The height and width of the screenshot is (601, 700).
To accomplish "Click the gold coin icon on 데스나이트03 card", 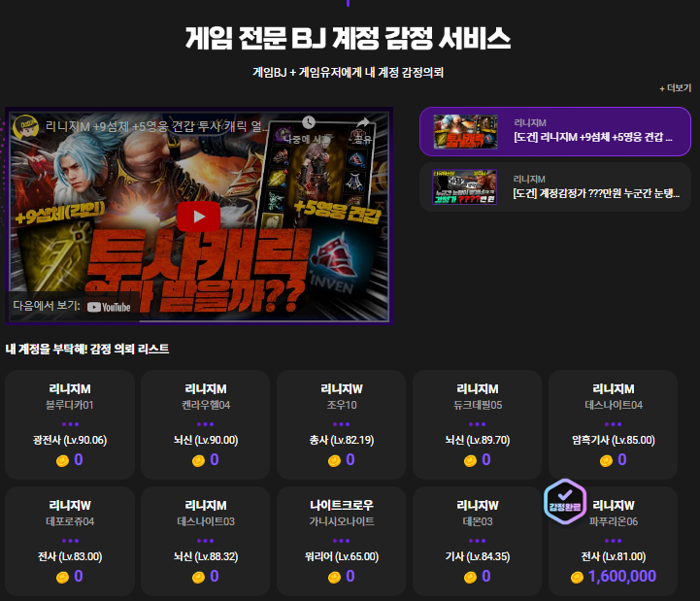I will pos(198,578).
